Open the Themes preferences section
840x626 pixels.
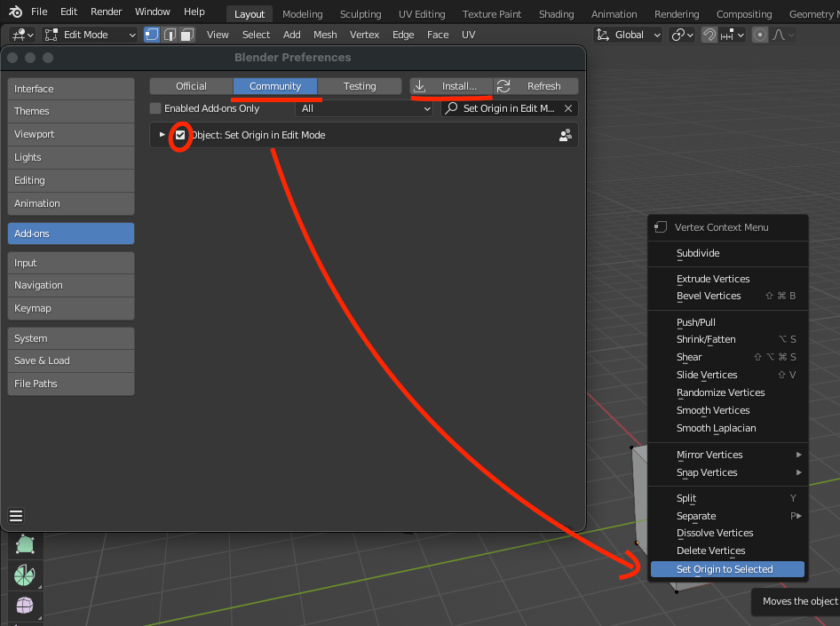coord(71,111)
